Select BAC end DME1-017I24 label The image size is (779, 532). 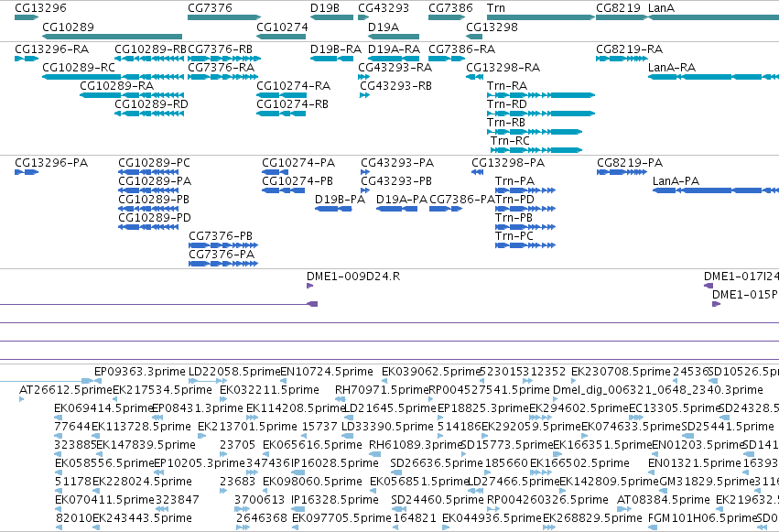click(x=741, y=277)
